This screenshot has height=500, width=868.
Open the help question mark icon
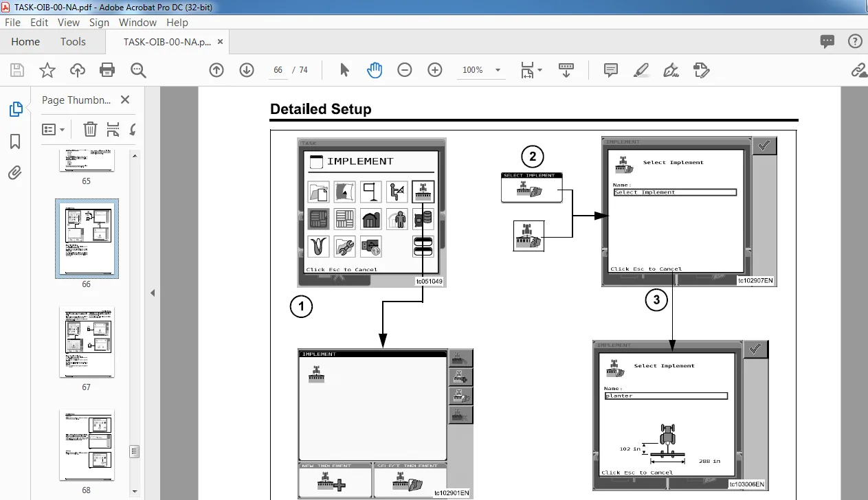point(855,42)
